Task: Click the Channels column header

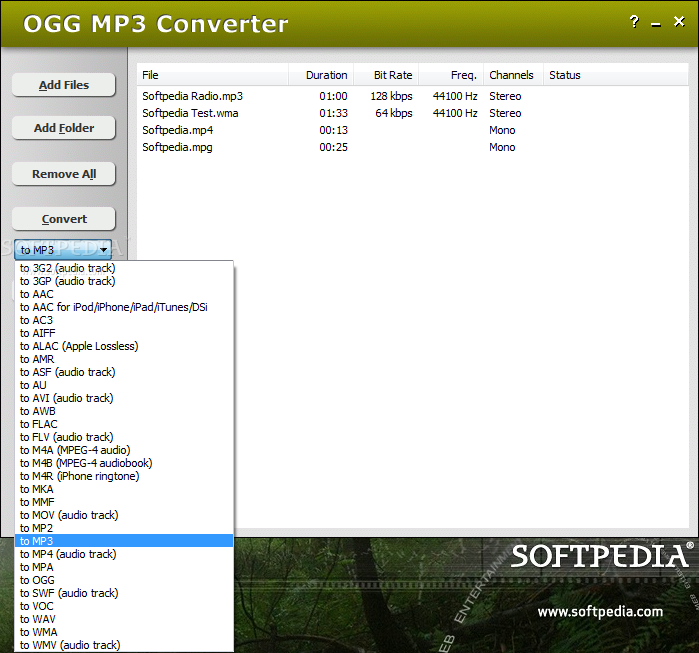Action: point(513,75)
